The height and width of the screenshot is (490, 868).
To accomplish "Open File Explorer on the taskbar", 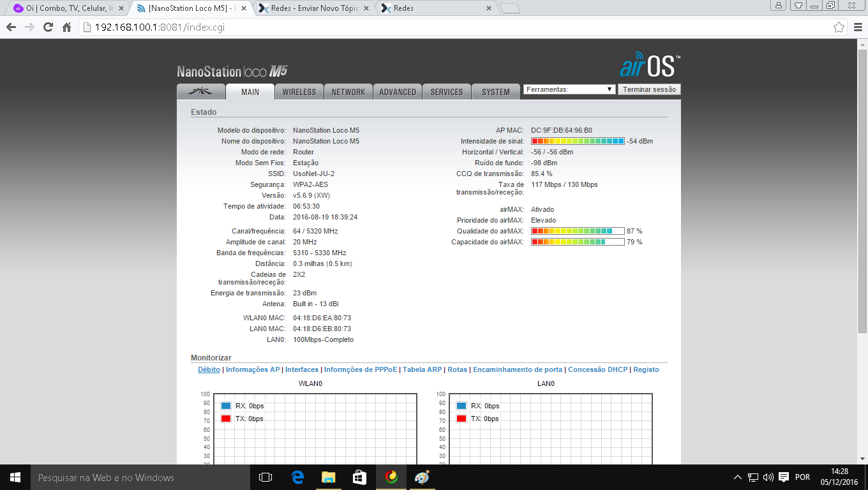I will 328,477.
